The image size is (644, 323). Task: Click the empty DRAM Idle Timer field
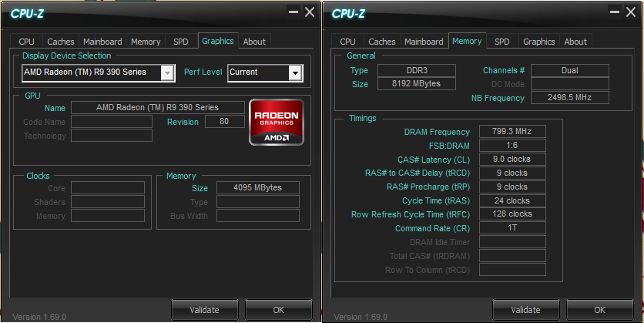coord(512,241)
